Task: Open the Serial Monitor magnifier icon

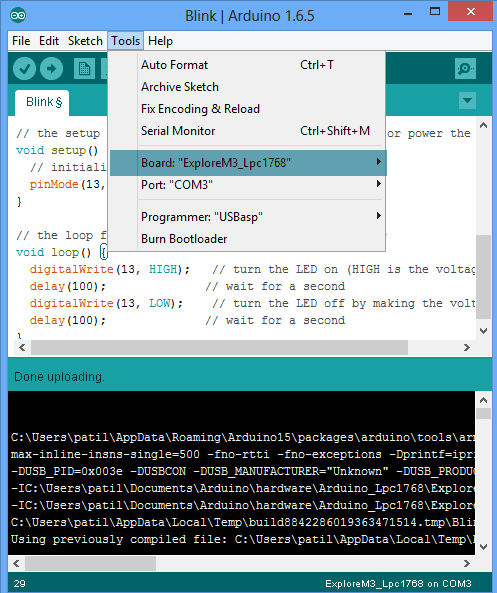Action: 465,68
